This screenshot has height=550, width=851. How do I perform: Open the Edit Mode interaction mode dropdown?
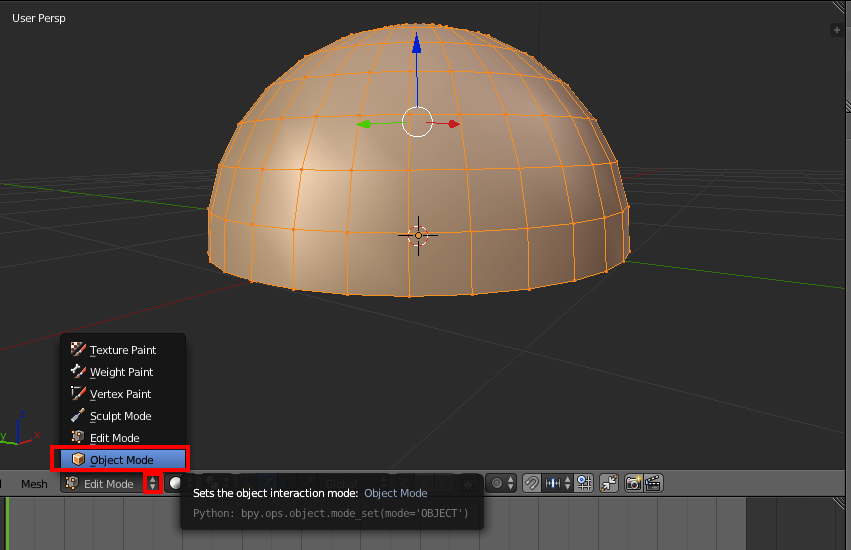(x=111, y=483)
